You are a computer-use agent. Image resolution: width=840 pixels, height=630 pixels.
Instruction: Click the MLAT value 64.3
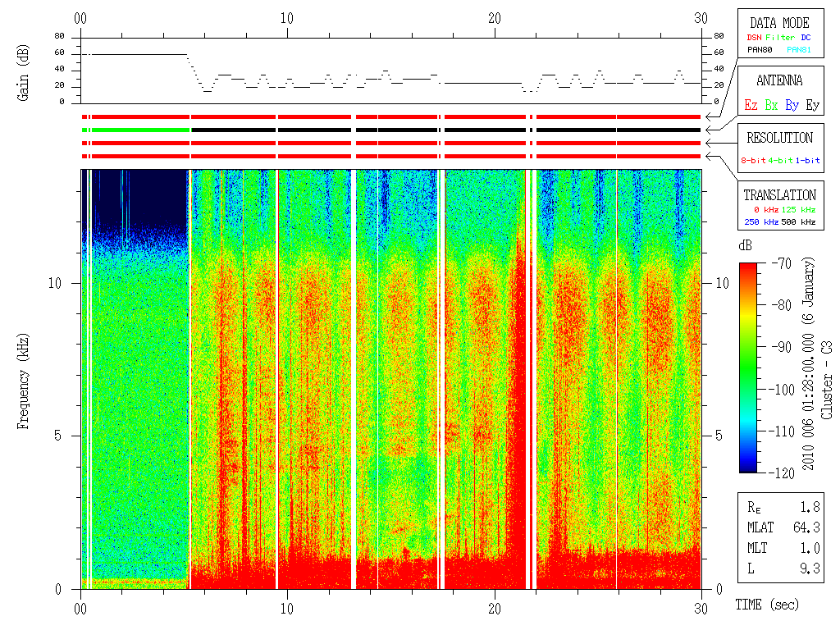point(806,527)
